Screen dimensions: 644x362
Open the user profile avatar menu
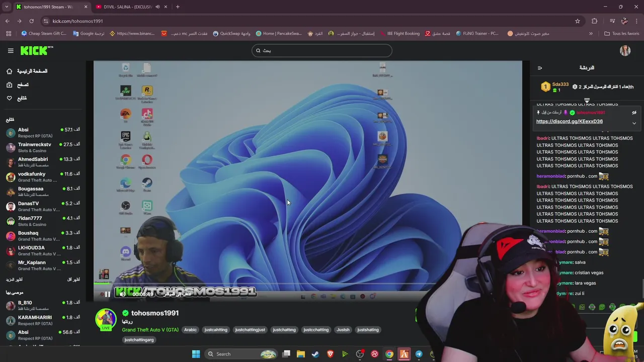pos(625,50)
